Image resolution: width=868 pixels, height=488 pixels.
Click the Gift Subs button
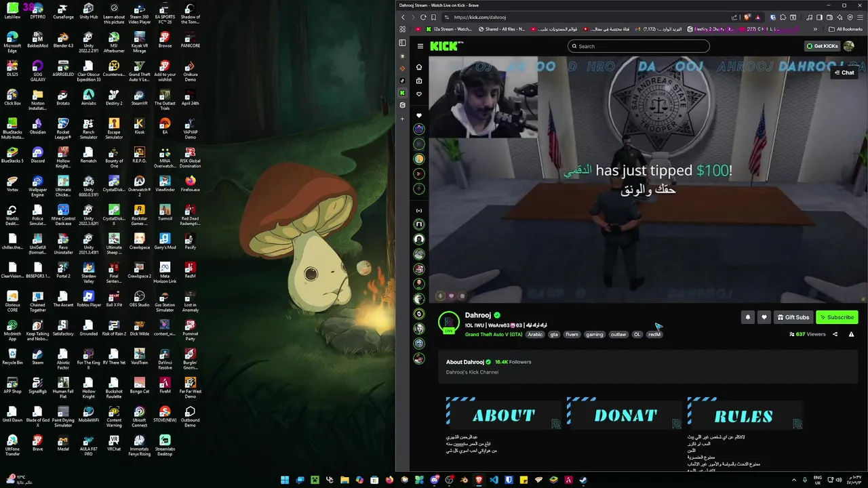pyautogui.click(x=793, y=317)
